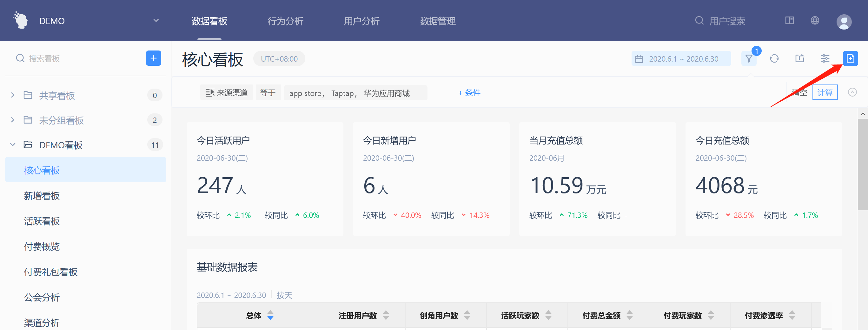Open 公会分析 dashboard
Viewport: 868px width, 330px height.
tap(42, 298)
